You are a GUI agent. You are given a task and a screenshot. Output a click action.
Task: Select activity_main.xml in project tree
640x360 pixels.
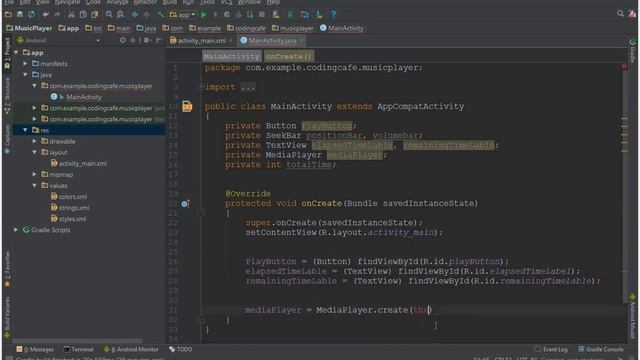[78, 163]
